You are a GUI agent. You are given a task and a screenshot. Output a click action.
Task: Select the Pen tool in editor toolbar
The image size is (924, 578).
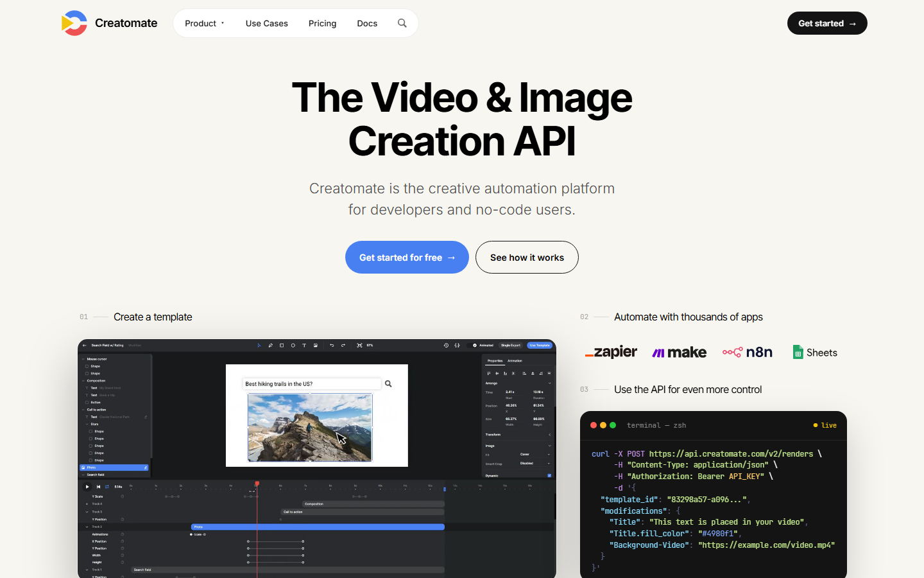(271, 346)
